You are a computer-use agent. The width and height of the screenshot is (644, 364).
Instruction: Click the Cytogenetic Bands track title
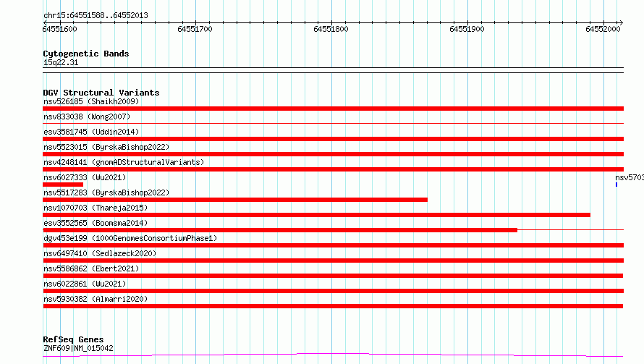click(86, 54)
